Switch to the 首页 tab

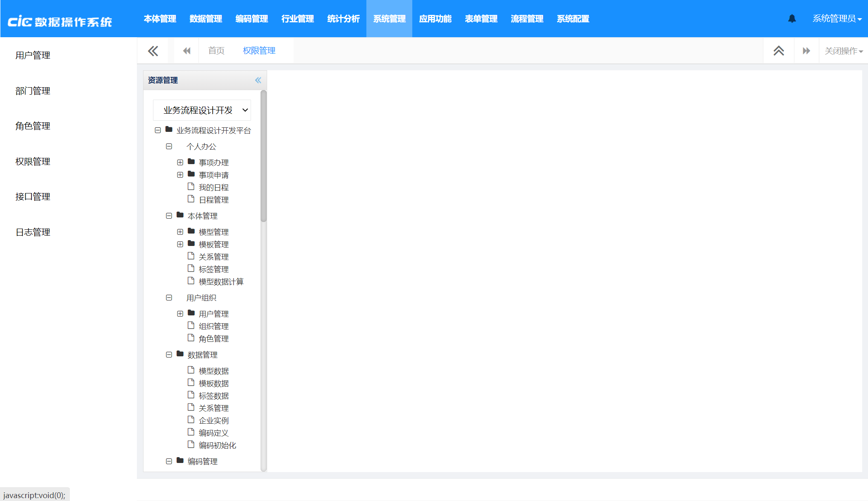[216, 51]
